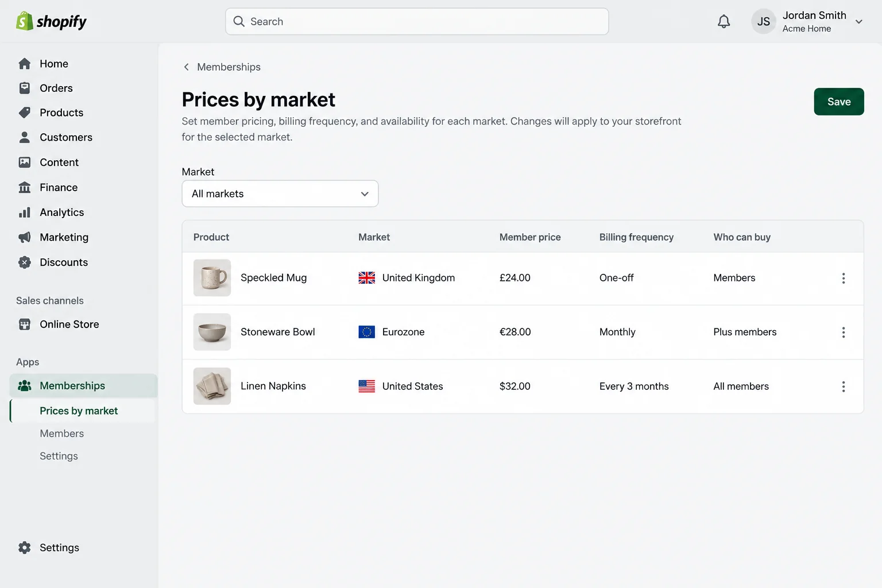Click the Member price column header
882x588 pixels.
tap(530, 237)
